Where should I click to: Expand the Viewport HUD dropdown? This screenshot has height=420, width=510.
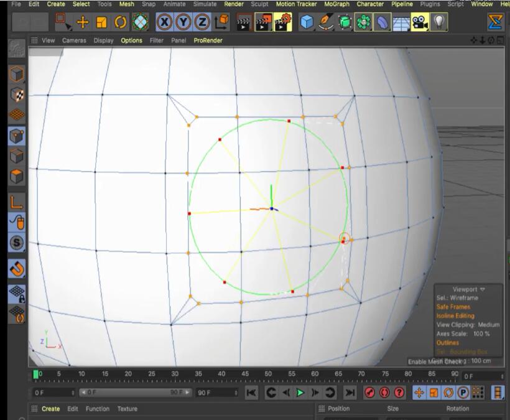coord(482,289)
